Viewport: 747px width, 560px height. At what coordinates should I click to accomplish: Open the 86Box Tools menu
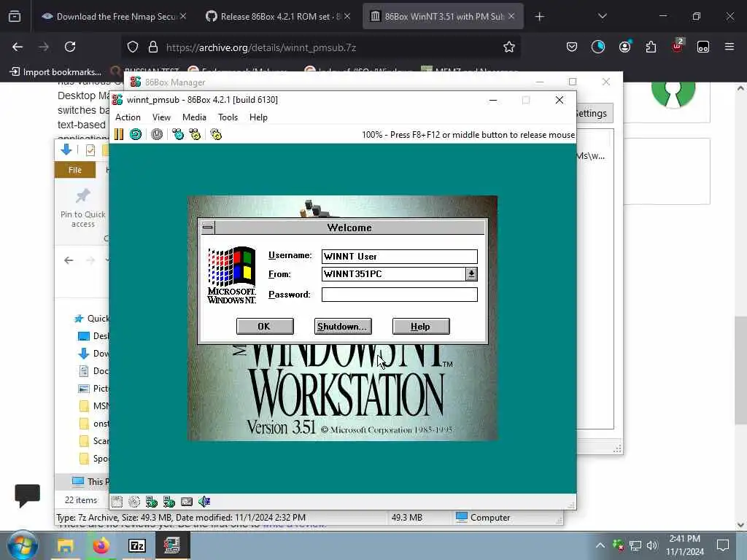tap(228, 117)
